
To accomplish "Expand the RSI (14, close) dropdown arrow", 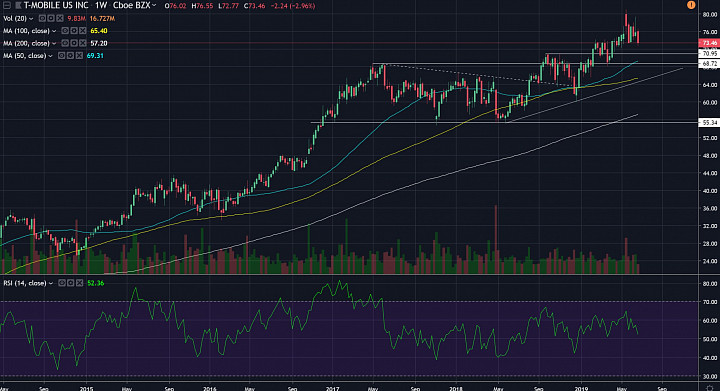I will pyautogui.click(x=51, y=284).
